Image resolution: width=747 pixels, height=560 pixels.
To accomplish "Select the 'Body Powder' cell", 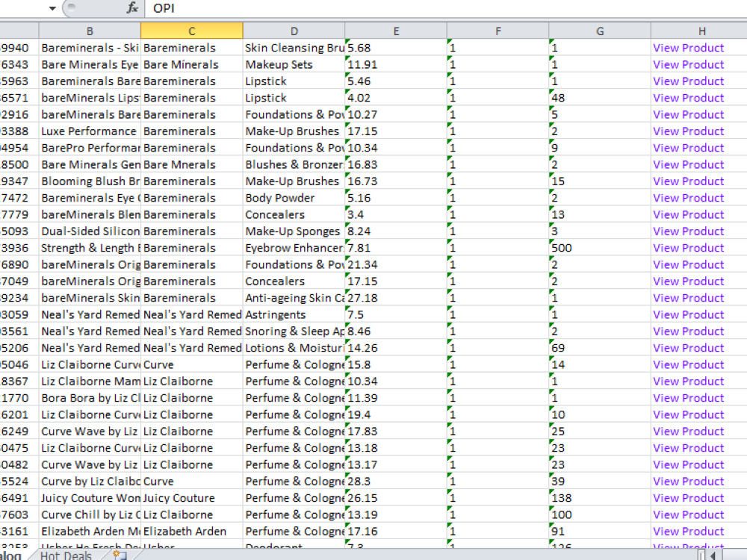I will [x=294, y=198].
